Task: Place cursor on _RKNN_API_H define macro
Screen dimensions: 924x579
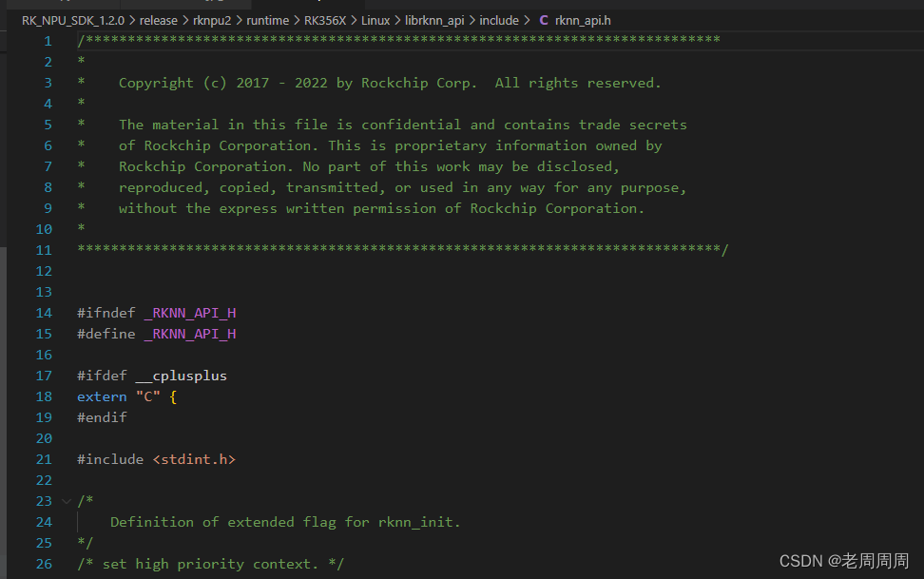Action: click(190, 334)
